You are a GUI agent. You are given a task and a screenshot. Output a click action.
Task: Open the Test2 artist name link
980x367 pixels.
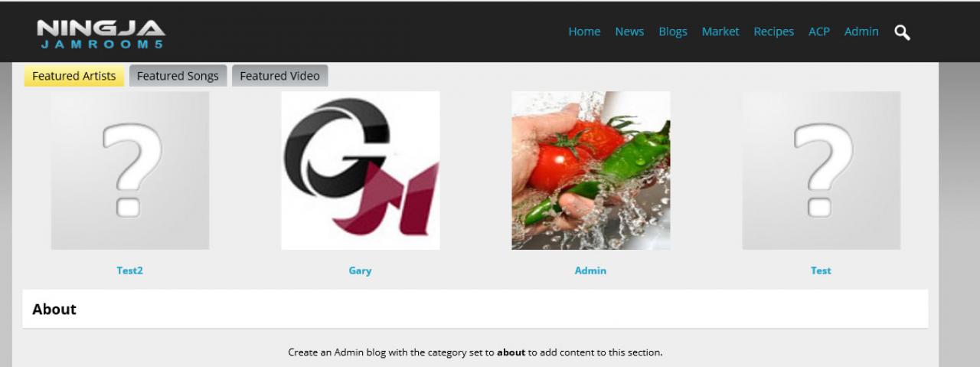click(129, 270)
